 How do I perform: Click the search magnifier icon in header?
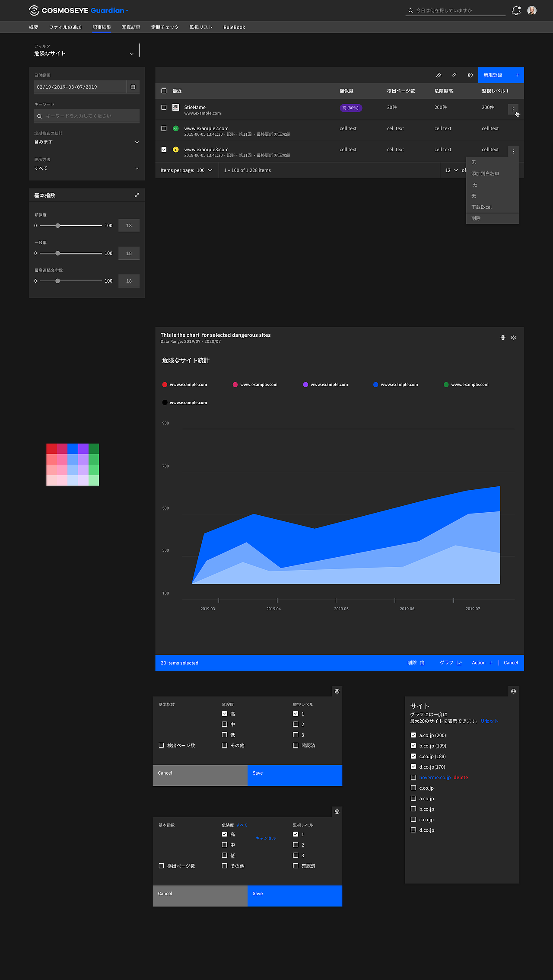410,10
